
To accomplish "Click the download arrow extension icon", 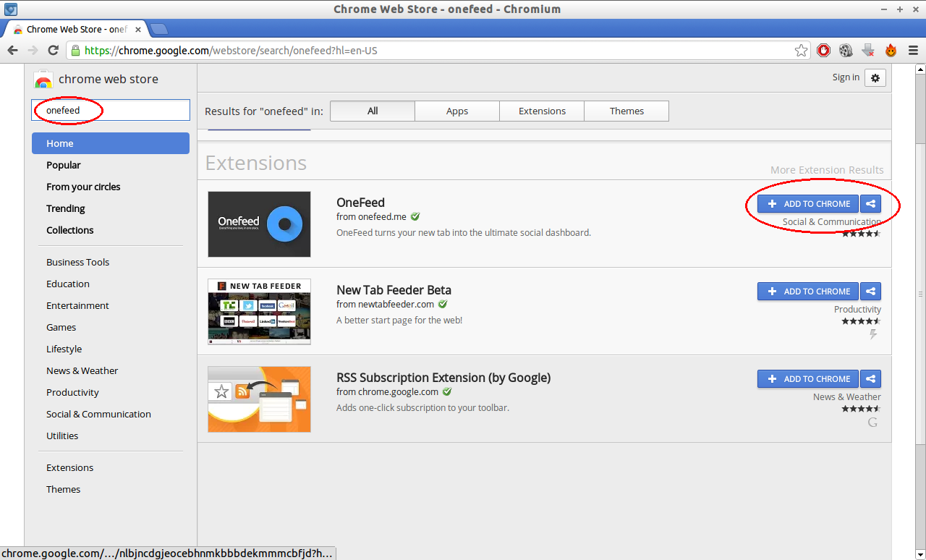I will (869, 51).
